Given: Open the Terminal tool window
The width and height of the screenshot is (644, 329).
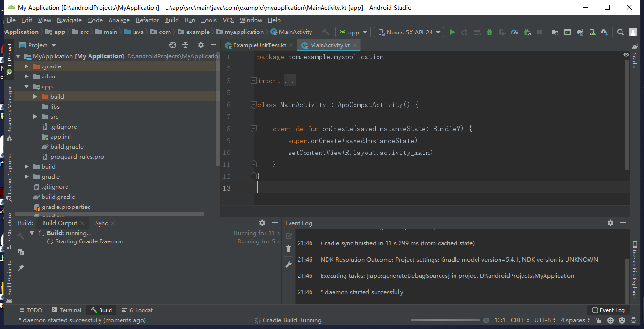Looking at the screenshot, I should (x=67, y=310).
